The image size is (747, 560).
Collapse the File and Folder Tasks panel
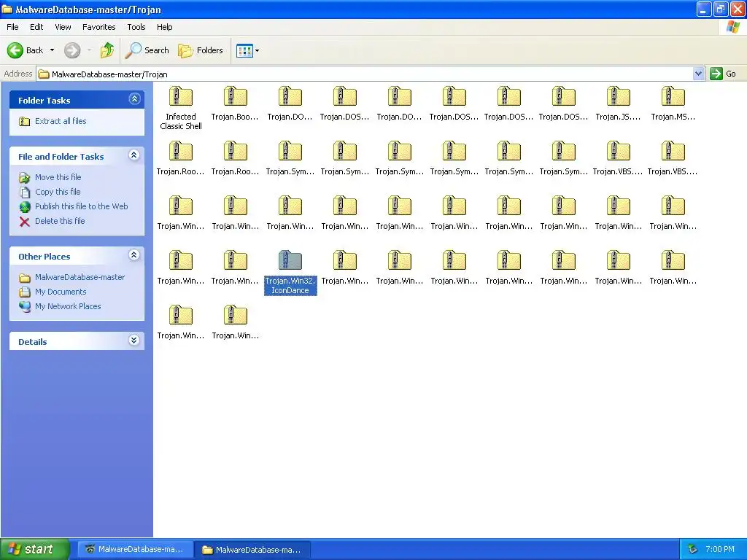click(x=134, y=155)
